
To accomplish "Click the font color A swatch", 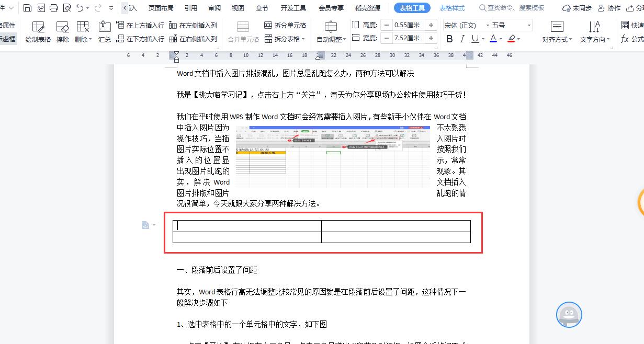I will (x=493, y=39).
